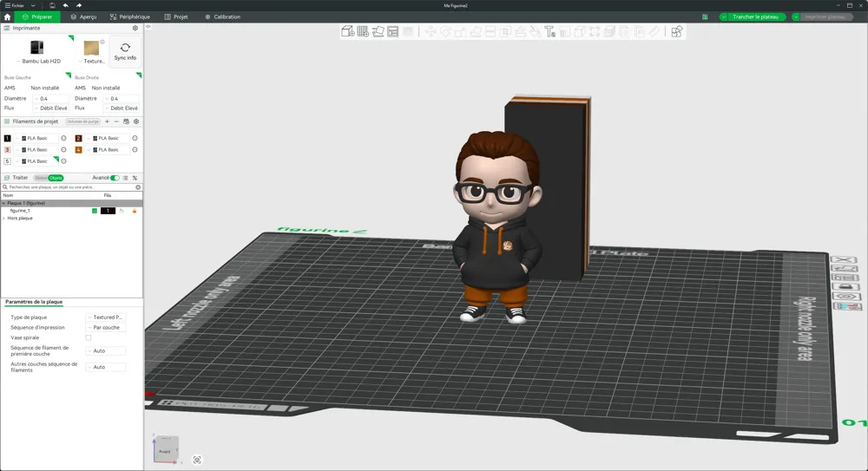The width and height of the screenshot is (868, 471).
Task: Click the Trancher le plateau button
Action: pyautogui.click(x=756, y=17)
